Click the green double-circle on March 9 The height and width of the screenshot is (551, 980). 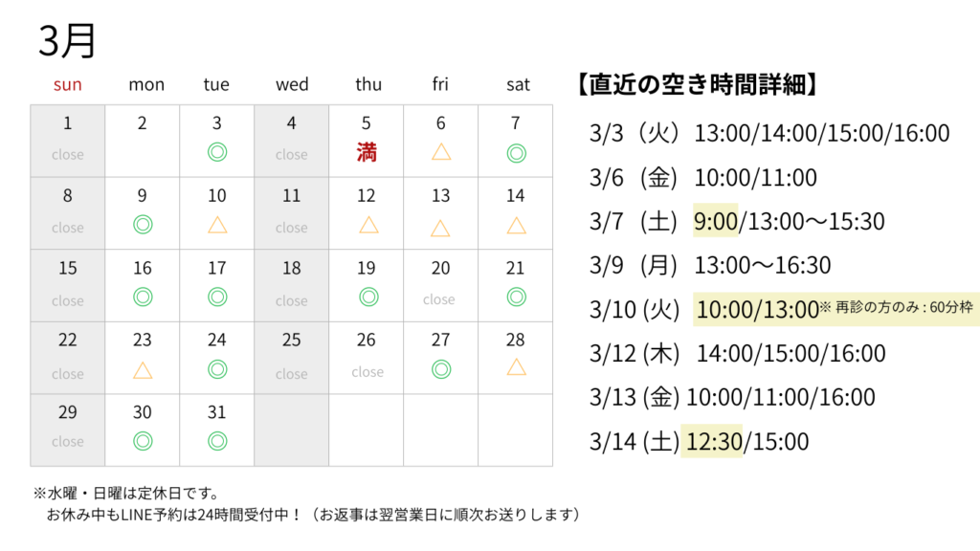tap(143, 225)
